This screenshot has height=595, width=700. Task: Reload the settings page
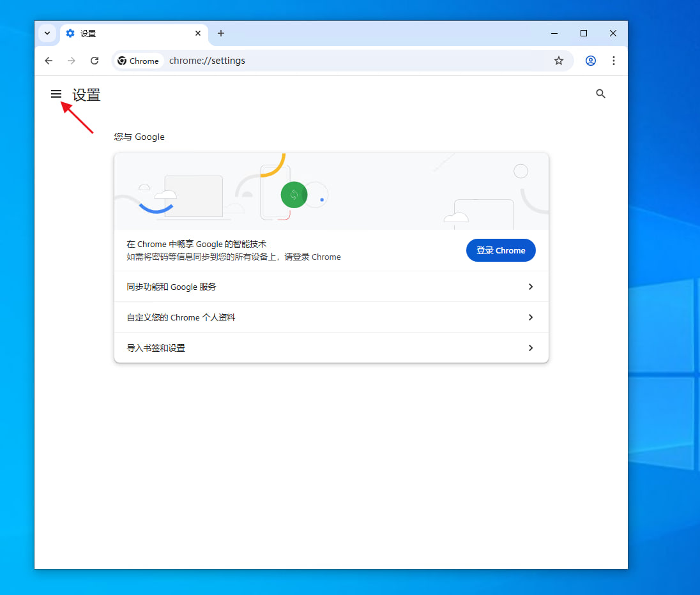point(95,61)
